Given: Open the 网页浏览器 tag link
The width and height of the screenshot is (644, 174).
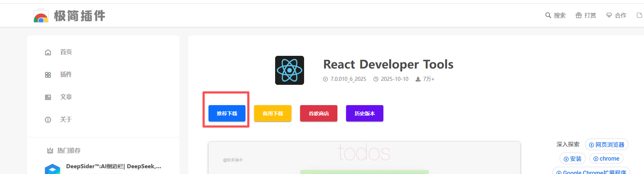Looking at the screenshot, I should 607,145.
